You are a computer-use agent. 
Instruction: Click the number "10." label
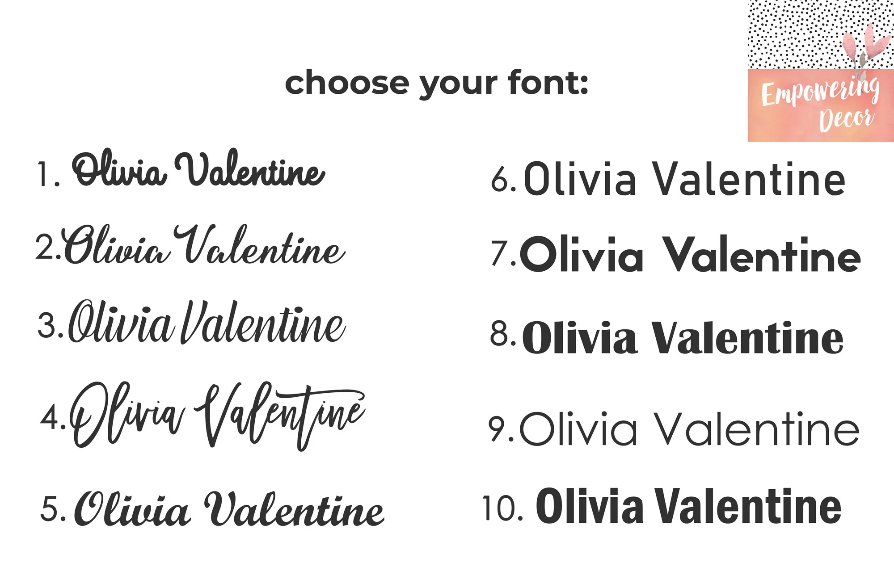tap(502, 508)
